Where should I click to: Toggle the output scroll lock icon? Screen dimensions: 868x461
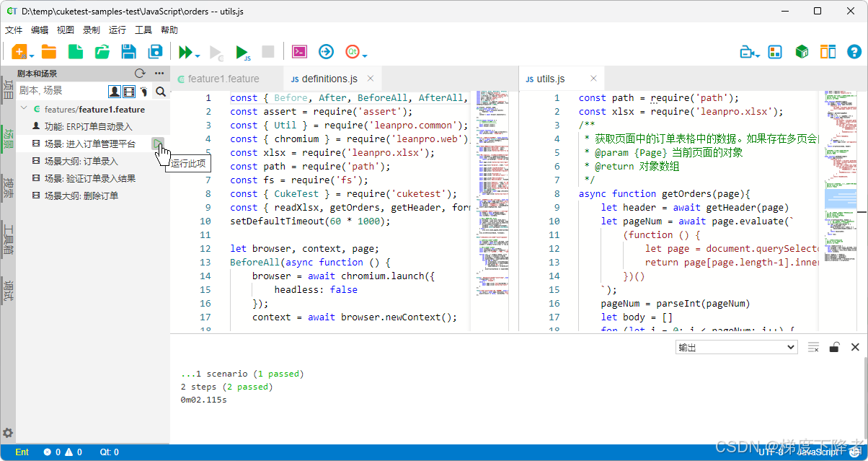pos(834,347)
